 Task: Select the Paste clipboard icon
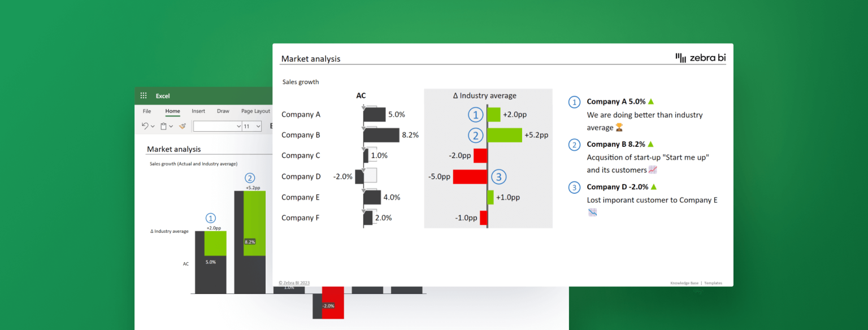(x=164, y=126)
